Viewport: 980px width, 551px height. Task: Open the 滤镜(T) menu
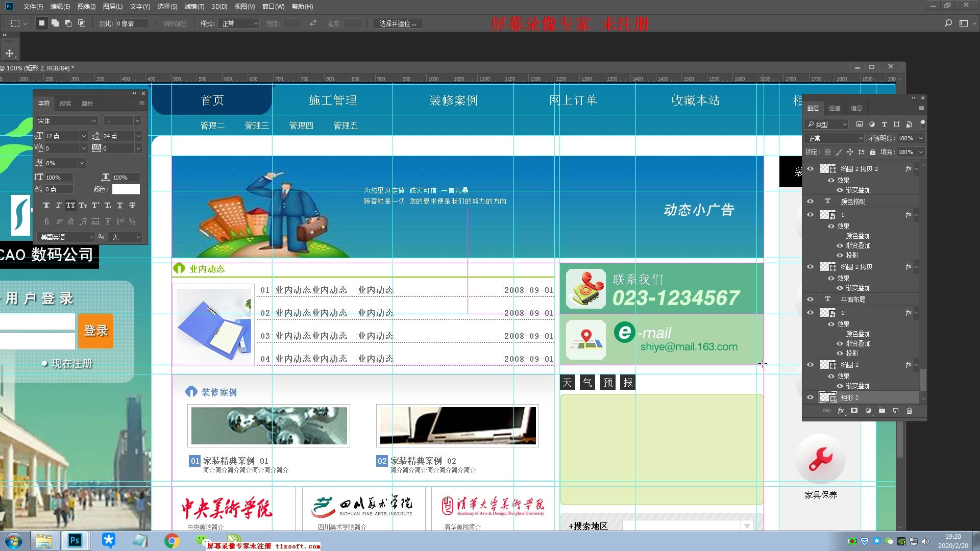(x=194, y=7)
